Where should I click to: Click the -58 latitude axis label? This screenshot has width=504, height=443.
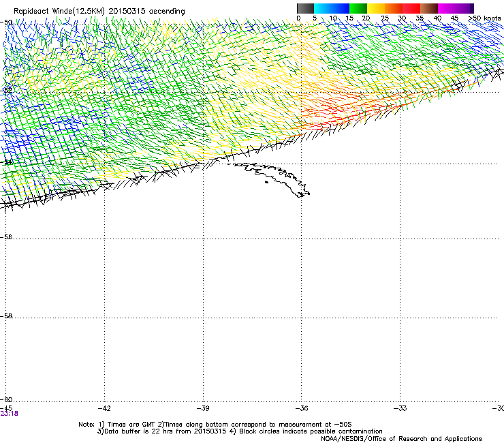(6, 316)
